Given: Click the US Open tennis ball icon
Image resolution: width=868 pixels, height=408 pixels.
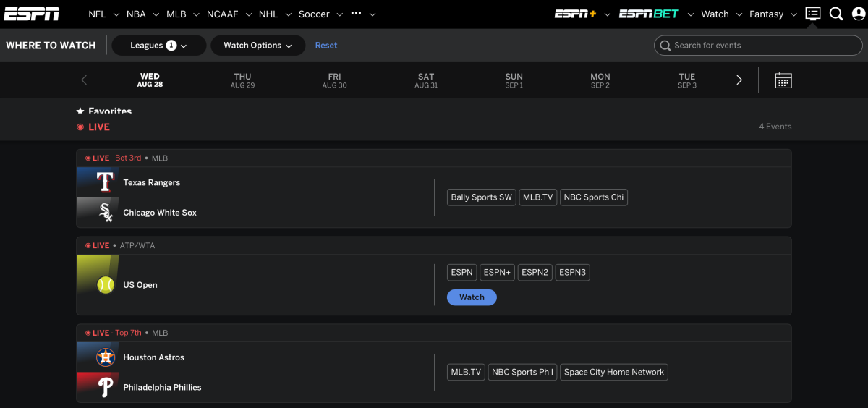Looking at the screenshot, I should coord(106,285).
